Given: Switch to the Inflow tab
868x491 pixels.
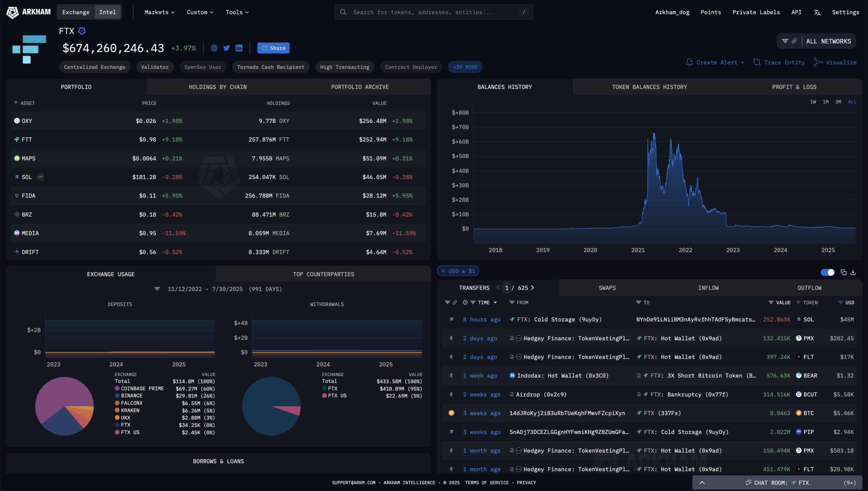Looking at the screenshot, I should point(708,288).
